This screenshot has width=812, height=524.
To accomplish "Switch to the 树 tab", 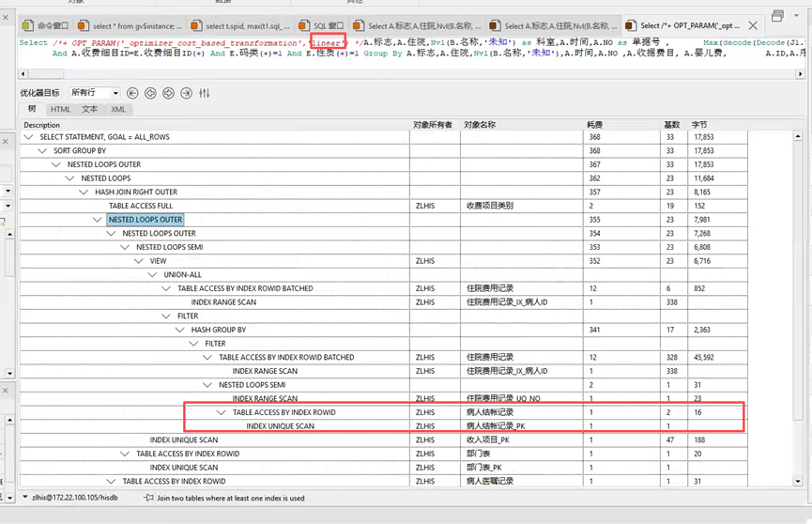I will tap(32, 109).
